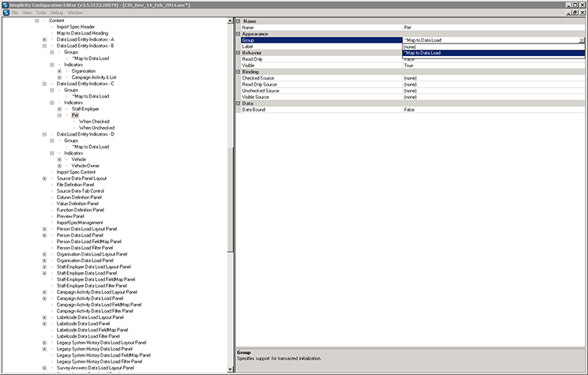
Task: Click the Name property value Pet
Action: coord(493,28)
